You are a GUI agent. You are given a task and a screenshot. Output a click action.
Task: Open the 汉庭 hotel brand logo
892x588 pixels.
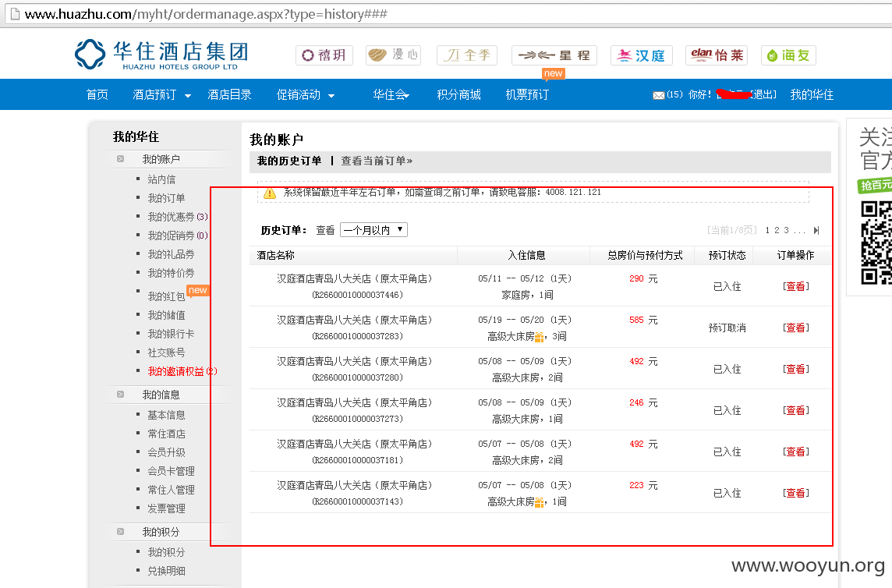(x=642, y=55)
